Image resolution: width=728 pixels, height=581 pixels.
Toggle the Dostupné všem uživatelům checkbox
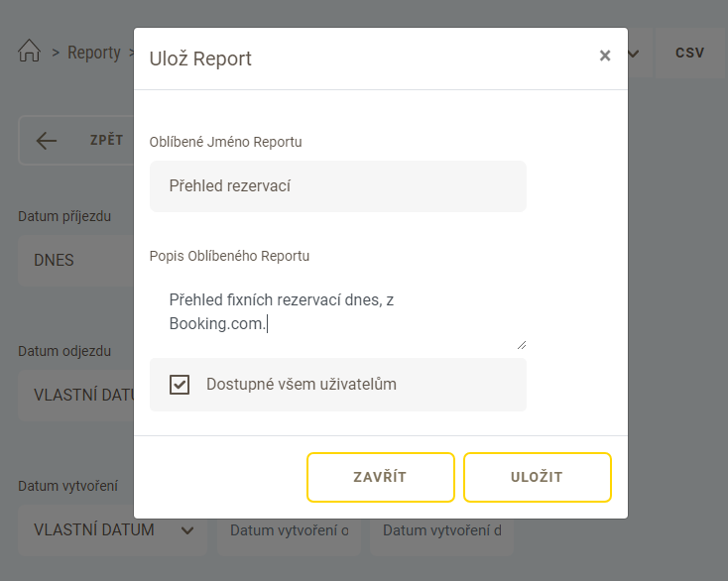coord(180,385)
